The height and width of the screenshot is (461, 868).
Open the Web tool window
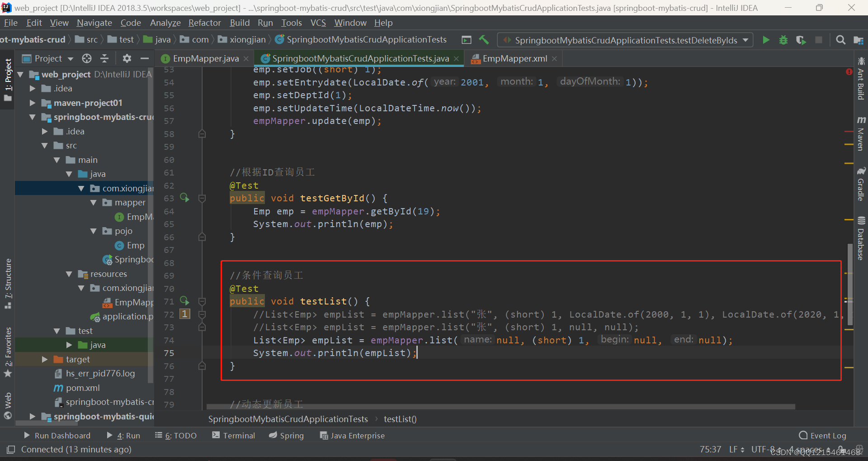coord(8,406)
